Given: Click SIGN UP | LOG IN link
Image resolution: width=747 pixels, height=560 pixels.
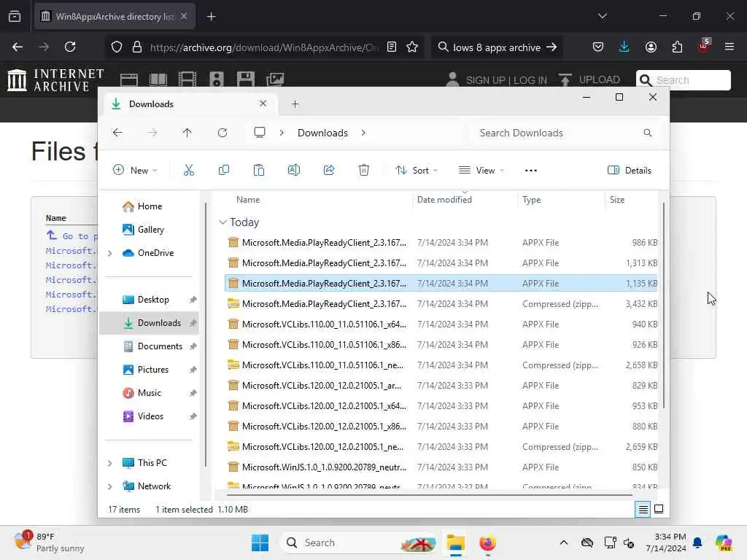Looking at the screenshot, I should [506, 80].
